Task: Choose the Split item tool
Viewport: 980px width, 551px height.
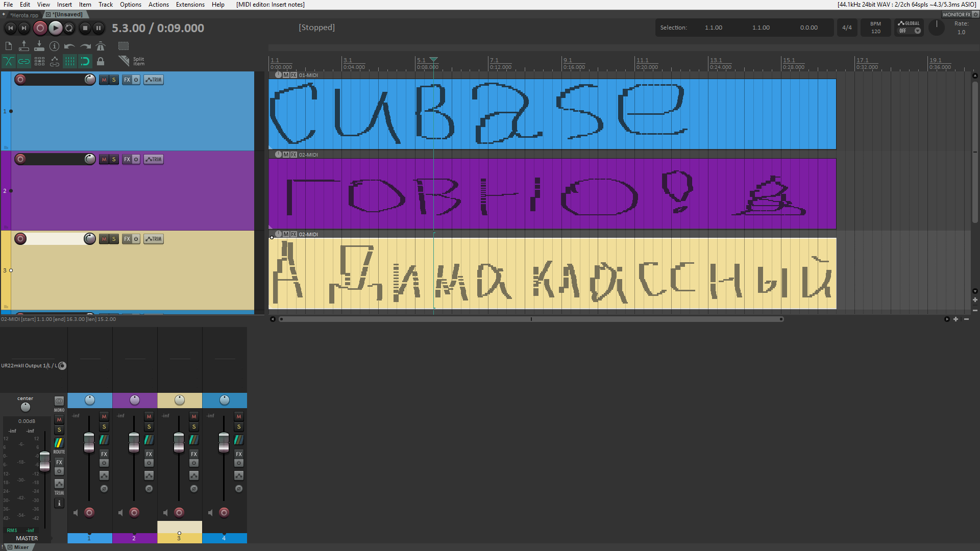Action: [131, 61]
